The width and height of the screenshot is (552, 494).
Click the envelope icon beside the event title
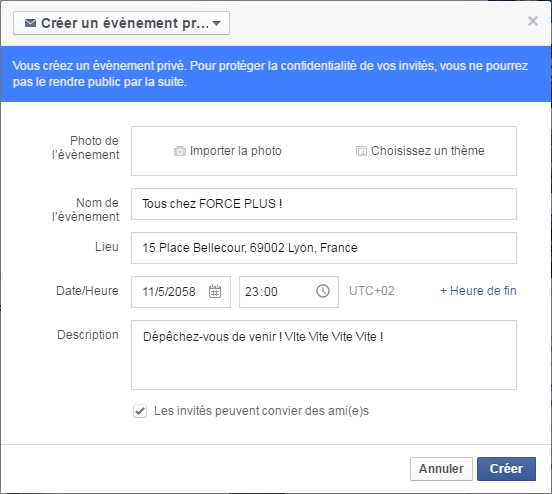pos(31,23)
